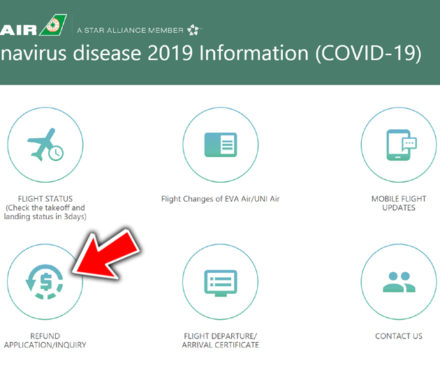The image size is (440, 372).
Task: Click FLIGHT DEPARTURE/ARRIVAL CERTIFICATE label
Action: 220,340
